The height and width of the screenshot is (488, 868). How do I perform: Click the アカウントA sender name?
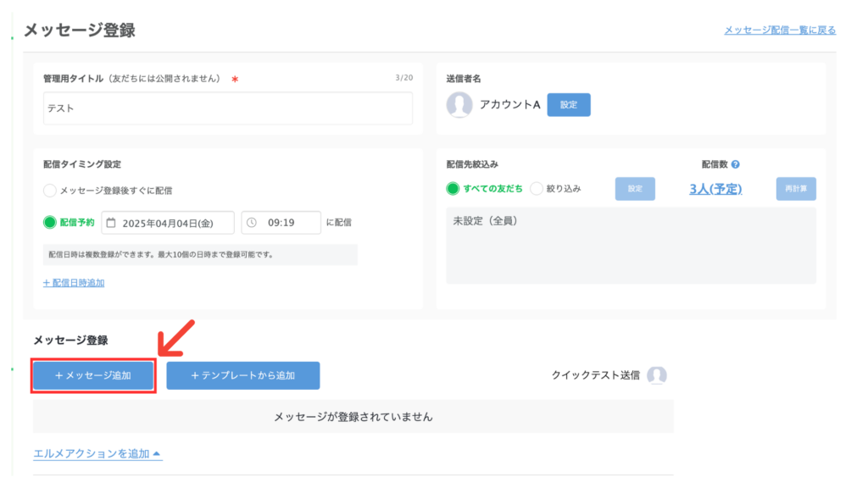click(509, 104)
